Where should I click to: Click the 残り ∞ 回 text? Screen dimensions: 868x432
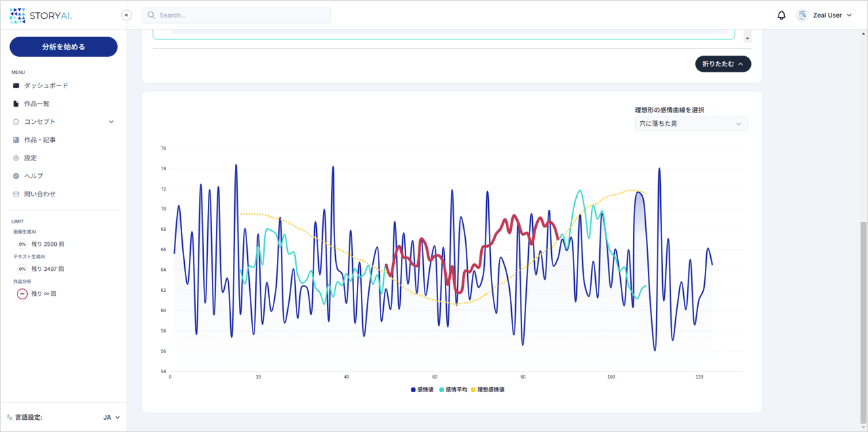(x=44, y=294)
